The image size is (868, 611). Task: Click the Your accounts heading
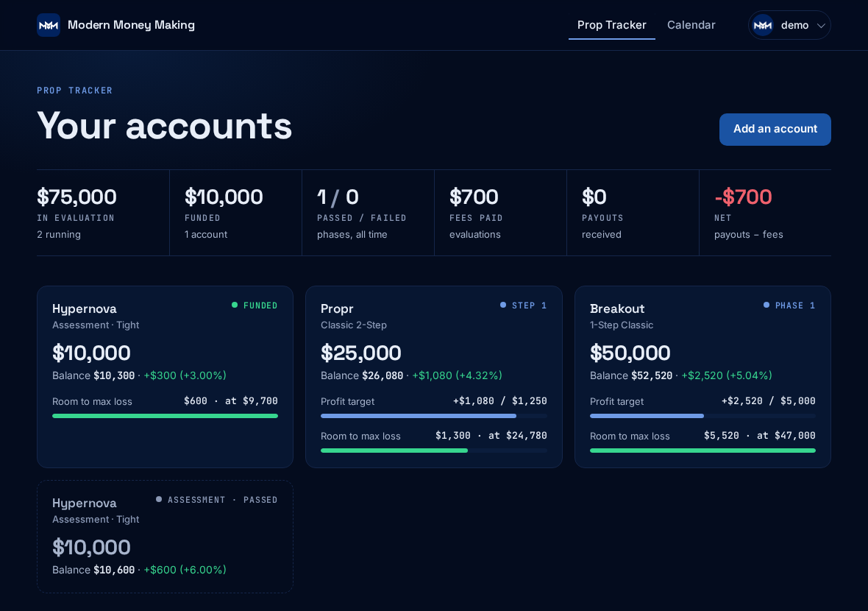pyautogui.click(x=165, y=126)
